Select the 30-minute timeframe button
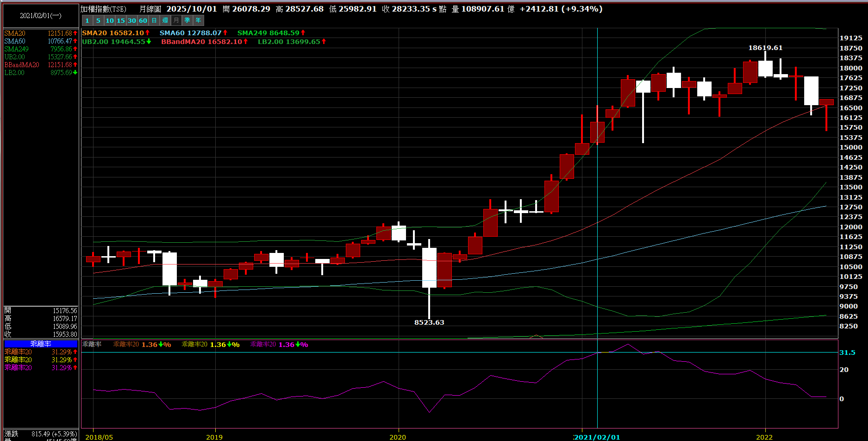This screenshot has width=868, height=441. coord(132,20)
